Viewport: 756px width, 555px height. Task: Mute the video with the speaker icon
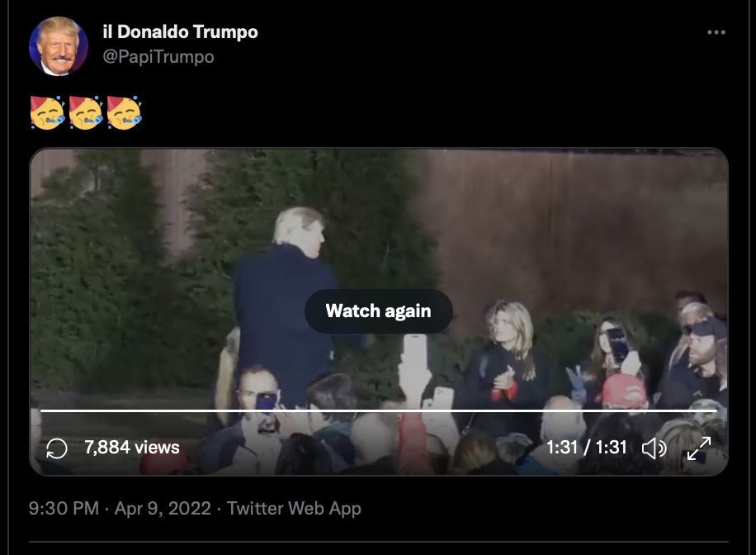click(654, 448)
